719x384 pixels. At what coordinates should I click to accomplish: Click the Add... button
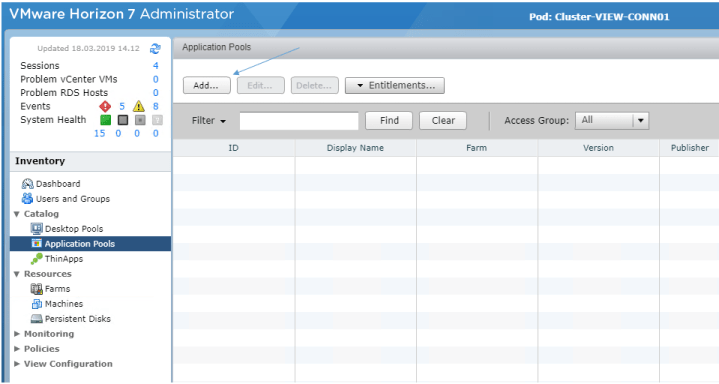pyautogui.click(x=206, y=85)
